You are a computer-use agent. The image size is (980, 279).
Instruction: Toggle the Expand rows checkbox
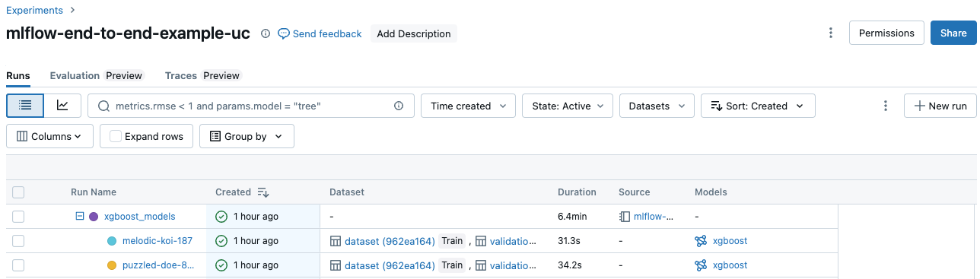point(116,136)
